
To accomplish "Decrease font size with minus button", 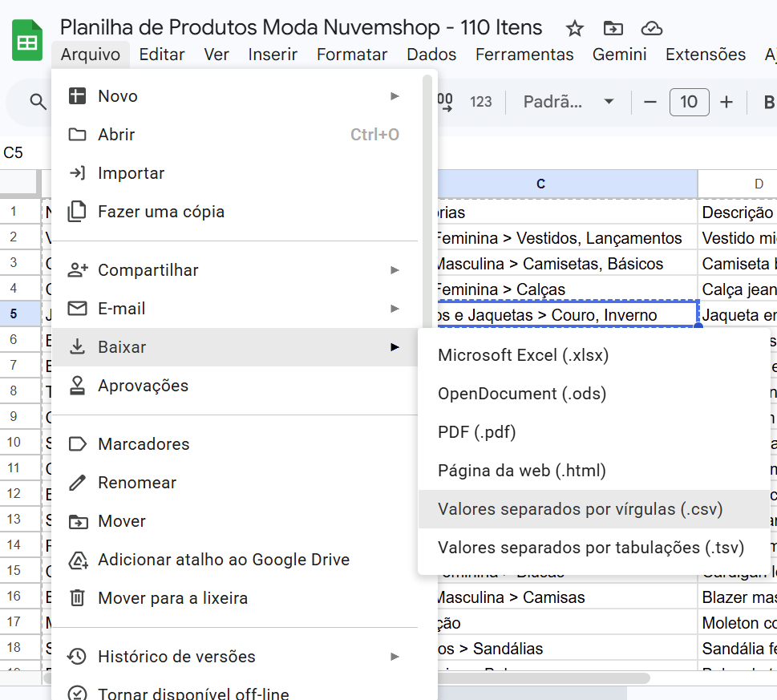I will [x=650, y=102].
